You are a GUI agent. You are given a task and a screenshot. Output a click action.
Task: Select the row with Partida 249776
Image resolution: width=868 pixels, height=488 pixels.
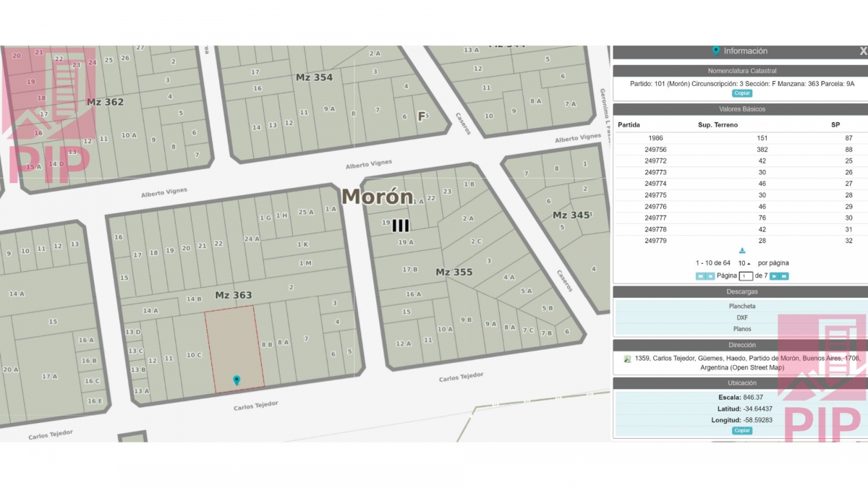click(x=741, y=207)
